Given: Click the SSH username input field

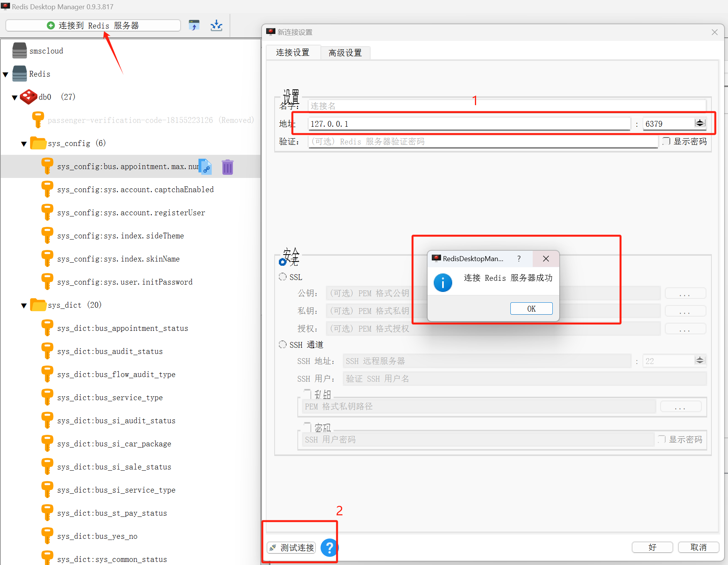Looking at the screenshot, I should (x=525, y=379).
